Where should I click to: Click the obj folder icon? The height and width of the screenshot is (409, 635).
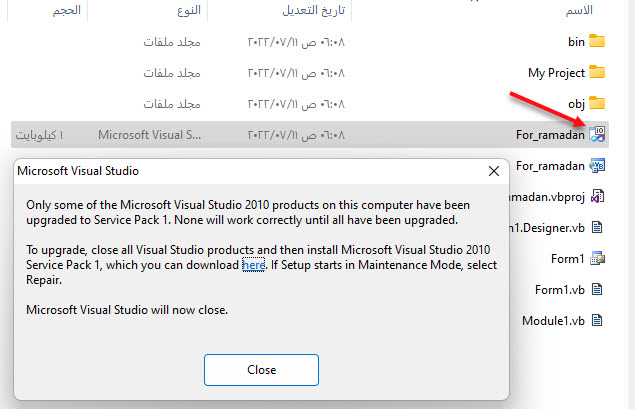[597, 103]
